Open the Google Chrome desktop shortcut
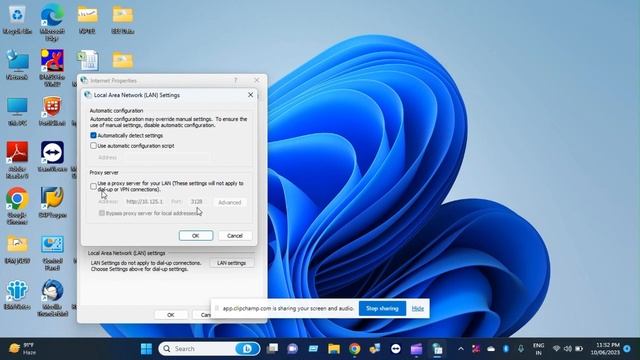 tap(17, 206)
